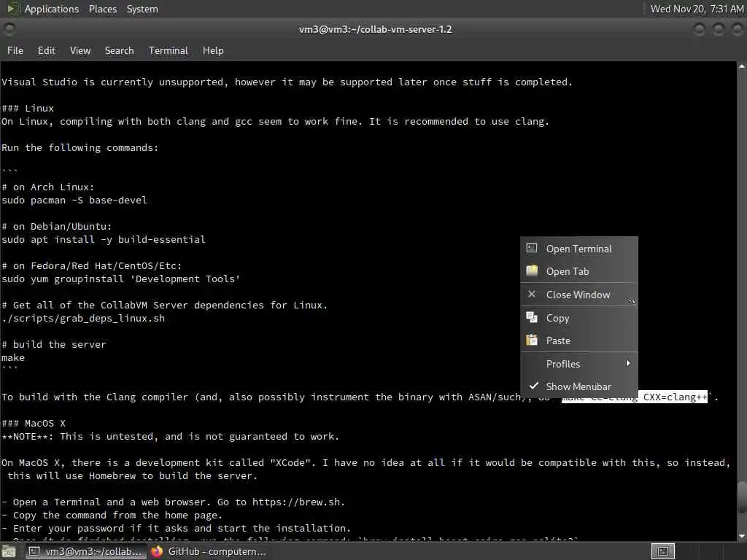
Task: Click the highlighted CXX=clang++ text
Action: 675,397
